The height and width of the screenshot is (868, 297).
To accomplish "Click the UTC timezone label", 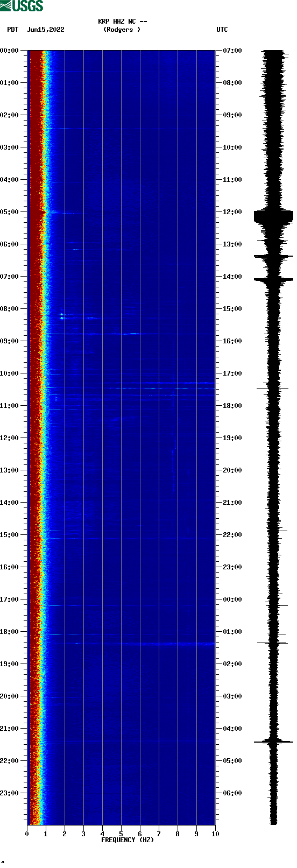I will coord(222,30).
